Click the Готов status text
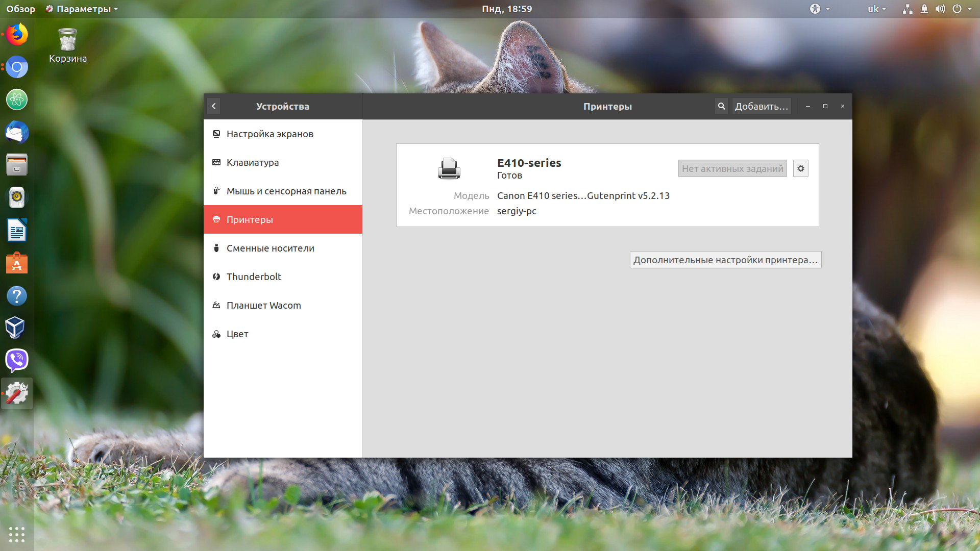980x551 pixels. pyautogui.click(x=509, y=176)
